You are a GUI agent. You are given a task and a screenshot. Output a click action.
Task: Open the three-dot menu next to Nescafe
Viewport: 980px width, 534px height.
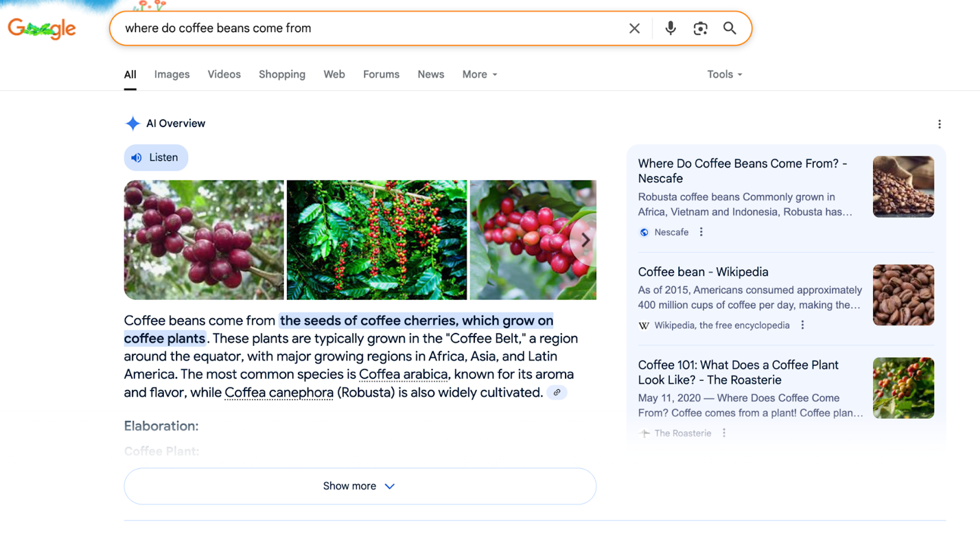(701, 232)
